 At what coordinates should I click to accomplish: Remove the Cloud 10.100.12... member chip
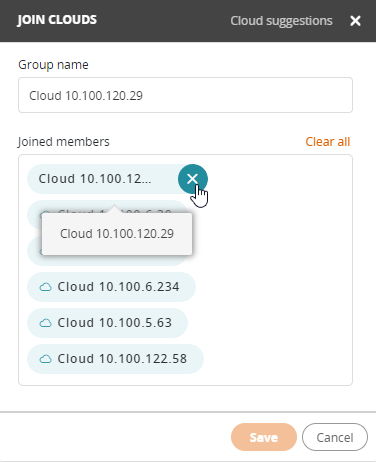tap(193, 179)
